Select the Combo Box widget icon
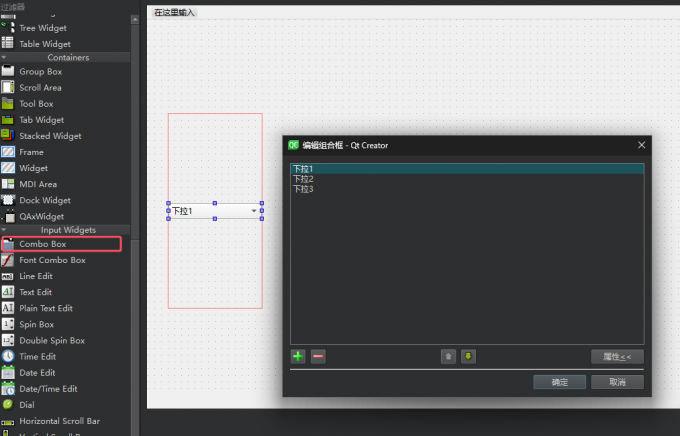 [8, 244]
